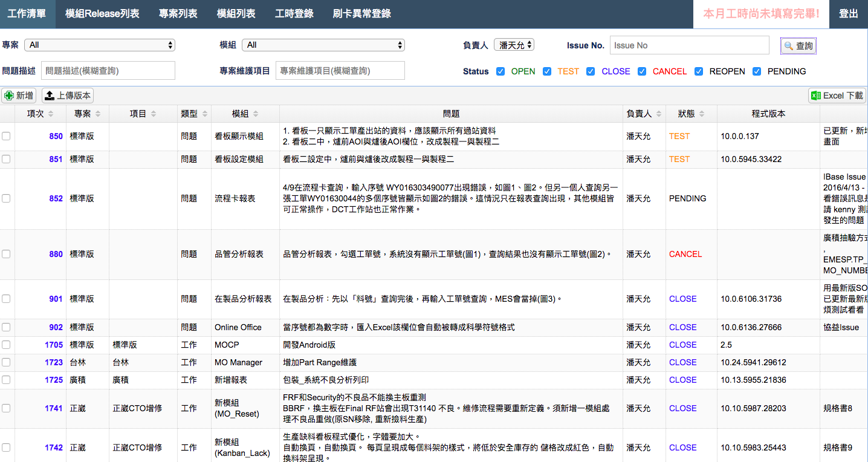
Task: Click the PENDING status in row 852
Action: (x=688, y=198)
